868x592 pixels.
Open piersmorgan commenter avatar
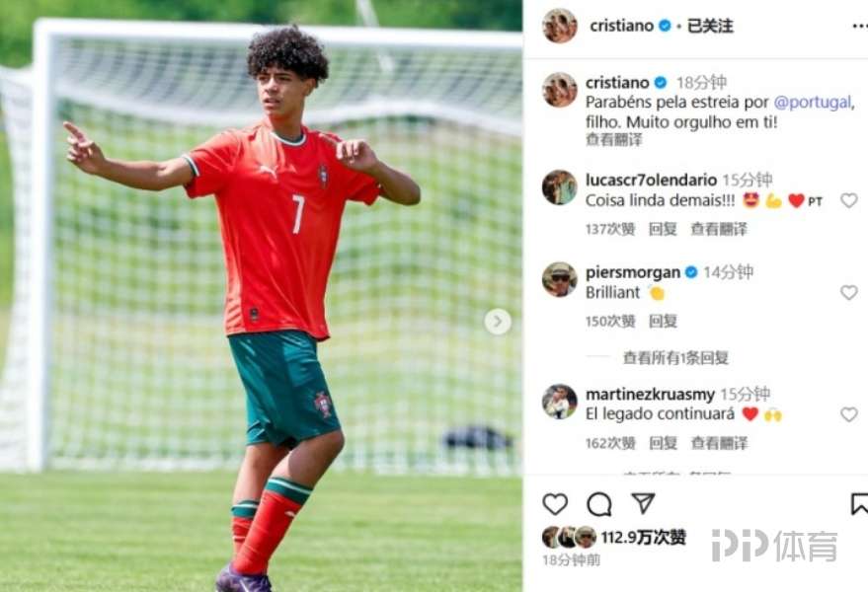[x=559, y=279]
